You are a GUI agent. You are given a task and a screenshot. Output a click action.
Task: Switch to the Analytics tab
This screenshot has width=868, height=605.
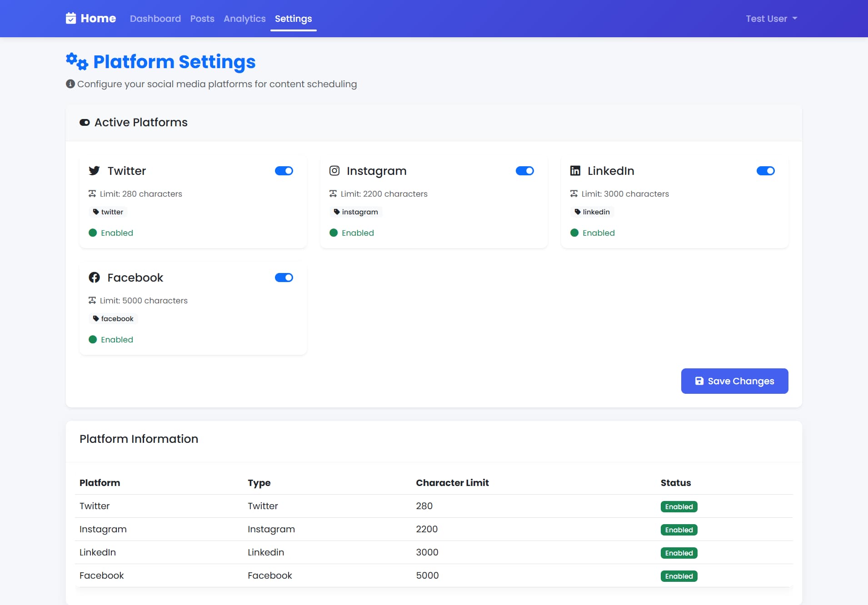click(244, 19)
